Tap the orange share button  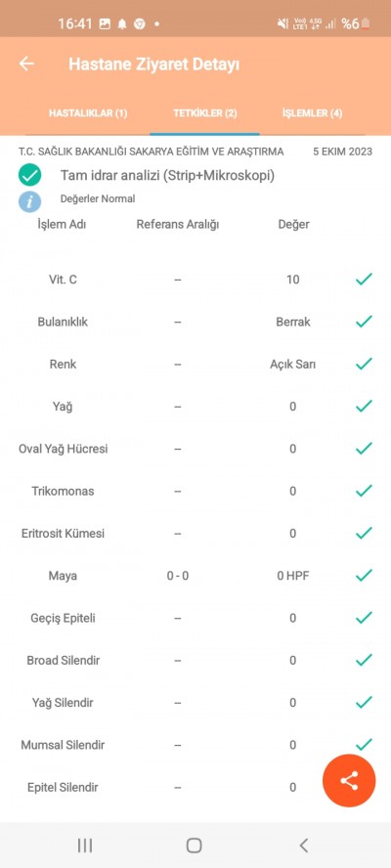coord(349,781)
